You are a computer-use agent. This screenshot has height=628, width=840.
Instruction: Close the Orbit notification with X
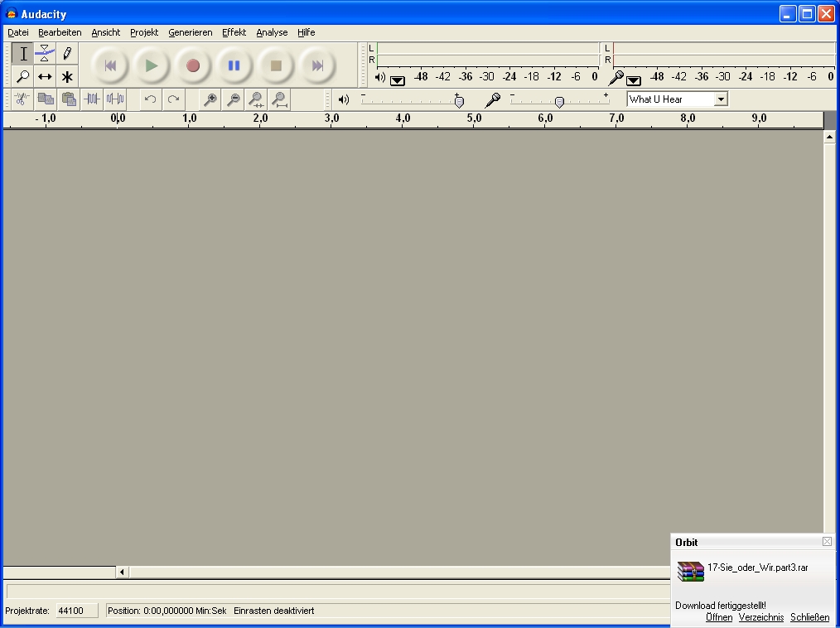pyautogui.click(x=827, y=542)
